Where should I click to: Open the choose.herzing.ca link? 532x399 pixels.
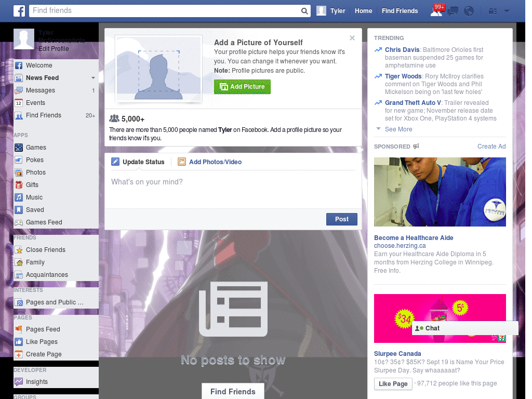click(x=400, y=246)
